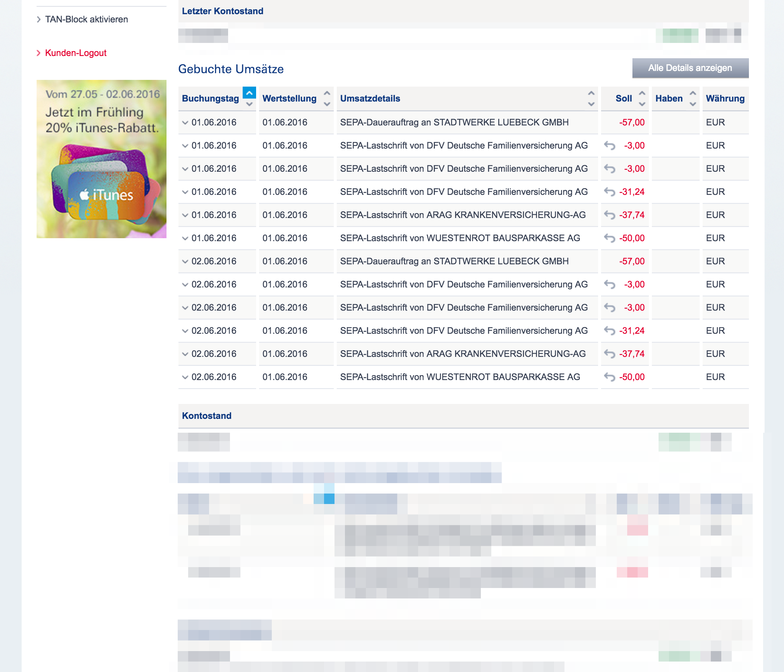The width and height of the screenshot is (784, 672).
Task: Click return arrow for 02.06.2016 DFV -31,24 debit
Action: coord(610,331)
